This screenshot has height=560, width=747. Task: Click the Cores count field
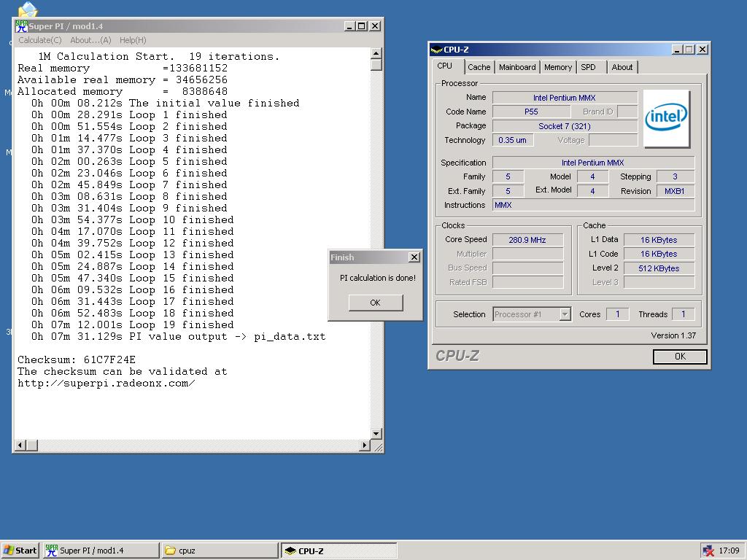point(617,314)
